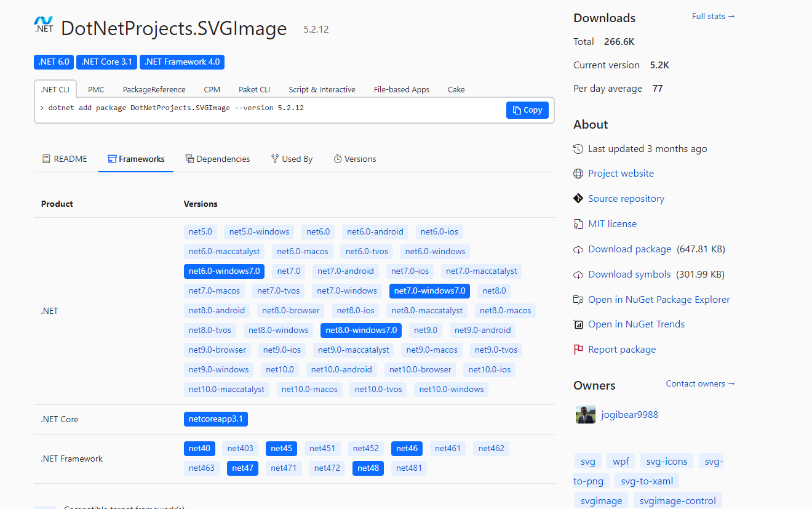Click the Download package cloud icon
The image size is (812, 509).
[x=578, y=249]
